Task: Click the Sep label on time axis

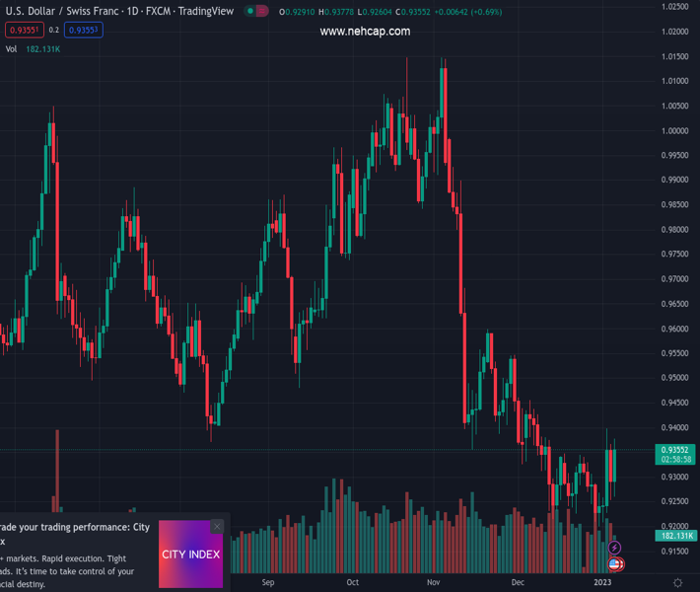Action: point(267,583)
